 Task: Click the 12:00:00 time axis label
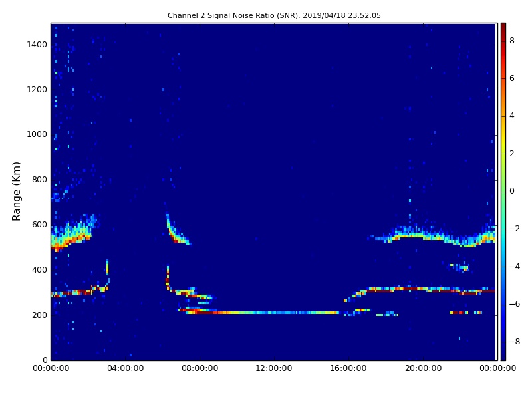click(x=274, y=368)
